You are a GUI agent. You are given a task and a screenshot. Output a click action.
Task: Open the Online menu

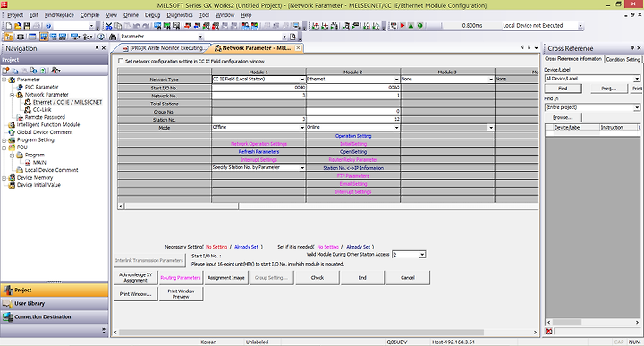(x=131, y=15)
